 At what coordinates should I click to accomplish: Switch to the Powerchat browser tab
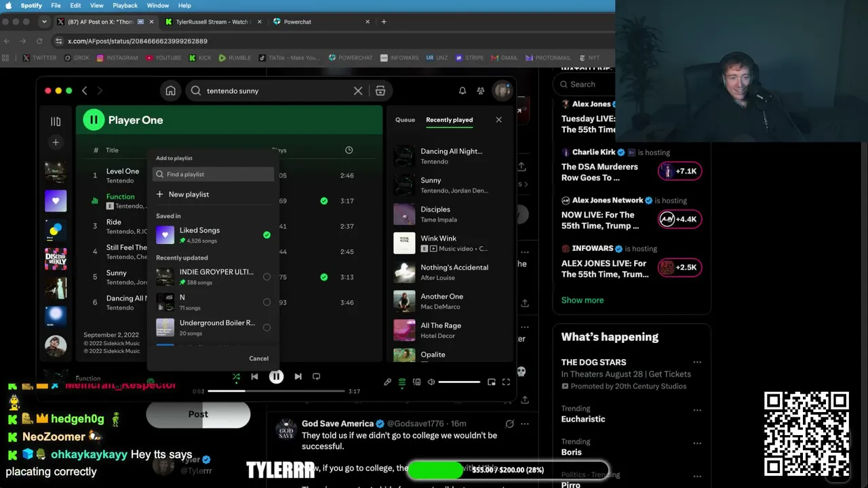pyautogui.click(x=321, y=22)
